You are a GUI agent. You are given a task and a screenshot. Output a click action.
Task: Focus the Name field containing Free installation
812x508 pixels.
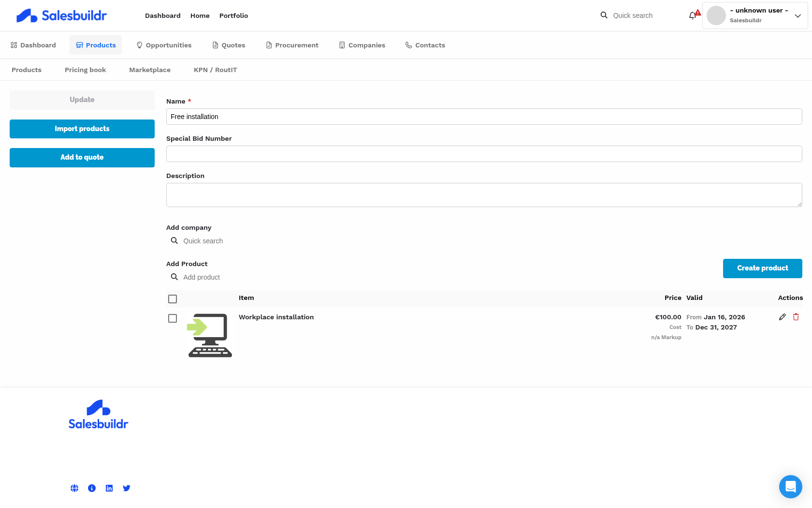pyautogui.click(x=484, y=117)
